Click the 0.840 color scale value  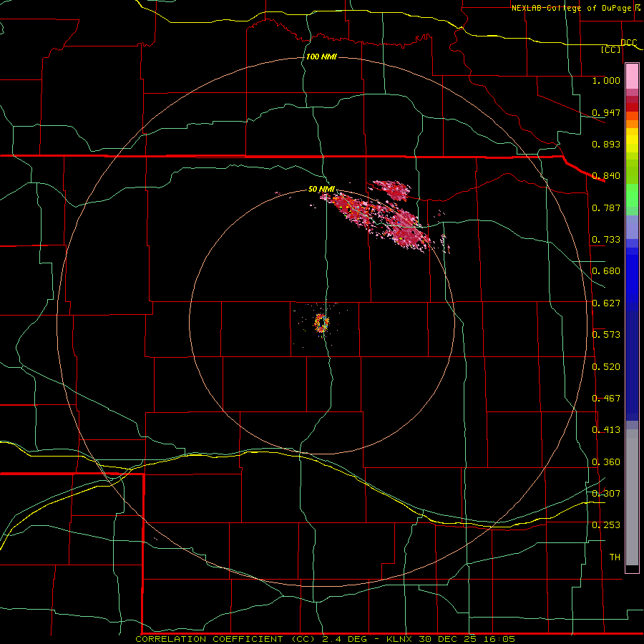(x=606, y=176)
